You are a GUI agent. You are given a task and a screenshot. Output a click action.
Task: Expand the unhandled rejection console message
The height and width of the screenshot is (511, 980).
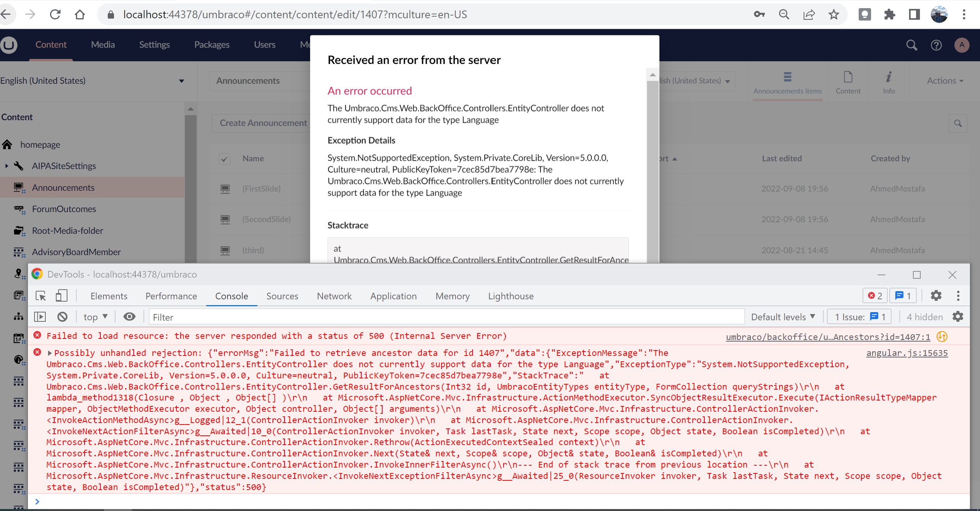[x=50, y=353]
